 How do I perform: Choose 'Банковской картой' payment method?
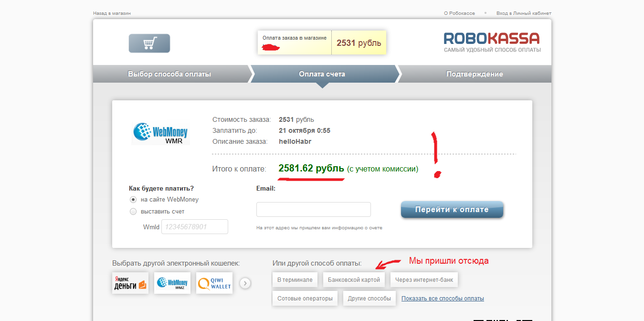(354, 280)
